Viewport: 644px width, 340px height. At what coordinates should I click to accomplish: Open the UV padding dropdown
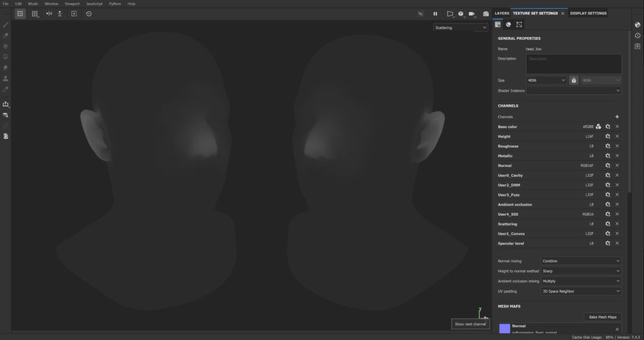pyautogui.click(x=580, y=291)
